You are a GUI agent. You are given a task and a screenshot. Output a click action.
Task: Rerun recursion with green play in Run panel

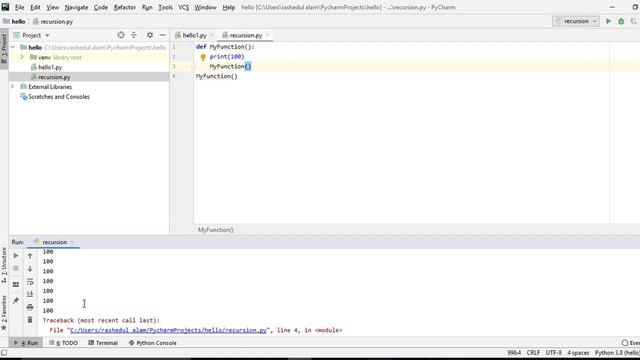16,256
